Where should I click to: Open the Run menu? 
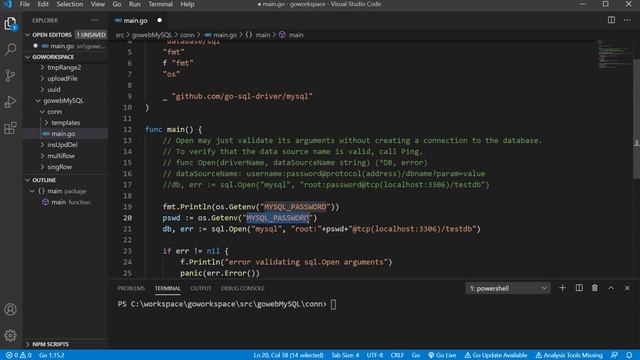coord(134,4)
